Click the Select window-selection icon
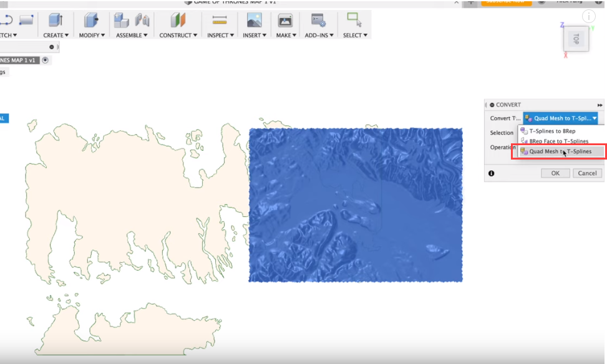Image resolution: width=607 pixels, height=364 pixels. (354, 20)
